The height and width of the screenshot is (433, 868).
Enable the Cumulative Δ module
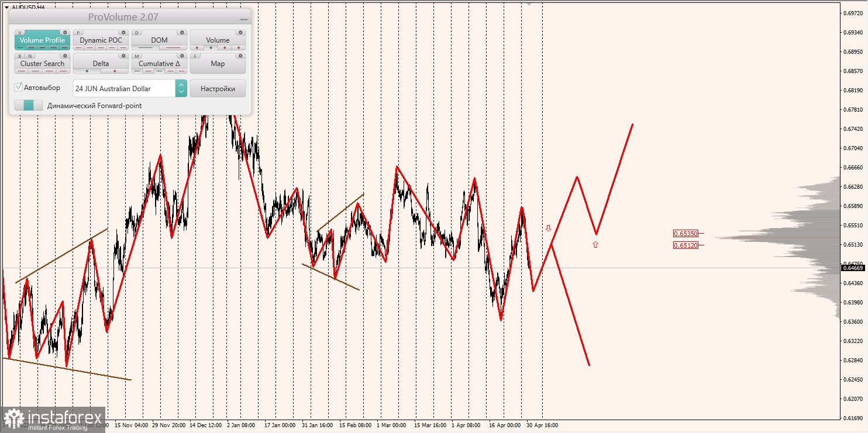(x=159, y=63)
